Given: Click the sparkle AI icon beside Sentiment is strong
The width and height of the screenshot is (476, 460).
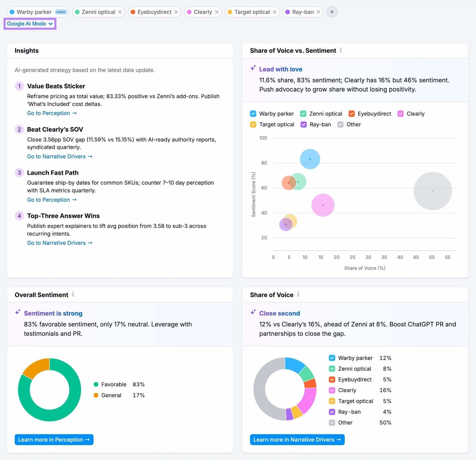Looking at the screenshot, I should click(x=18, y=312).
